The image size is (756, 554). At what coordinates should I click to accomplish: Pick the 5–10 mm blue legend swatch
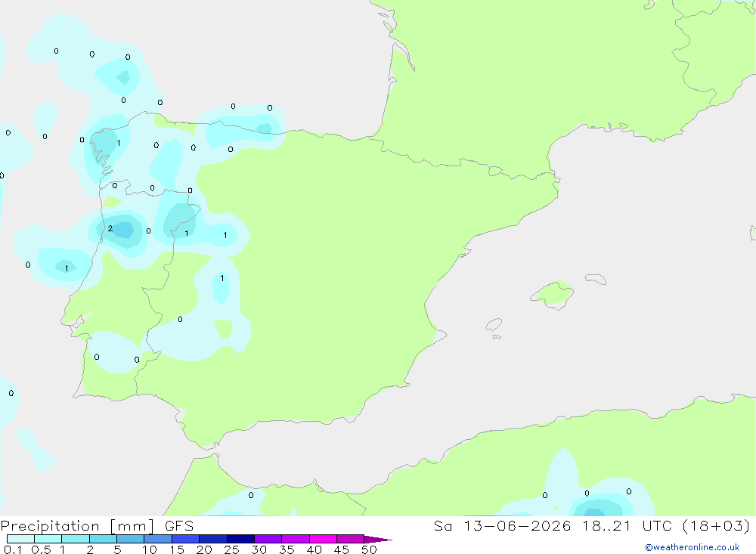(131, 539)
